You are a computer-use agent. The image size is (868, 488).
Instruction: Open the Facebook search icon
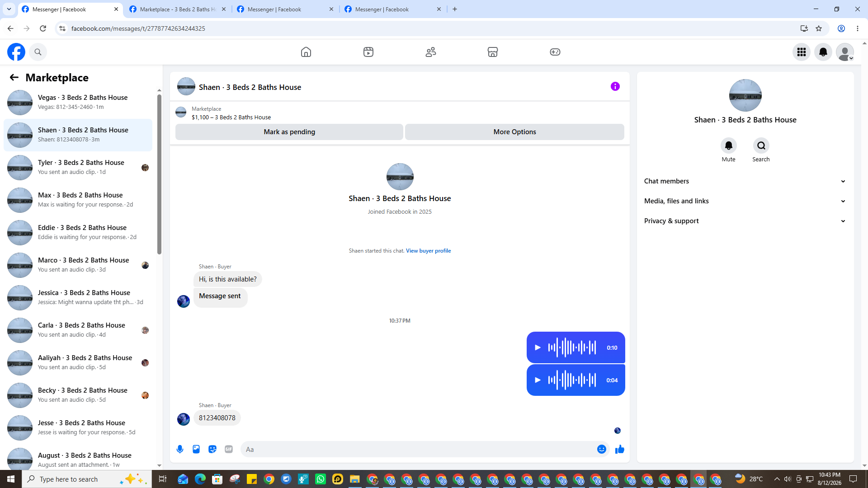(x=38, y=52)
